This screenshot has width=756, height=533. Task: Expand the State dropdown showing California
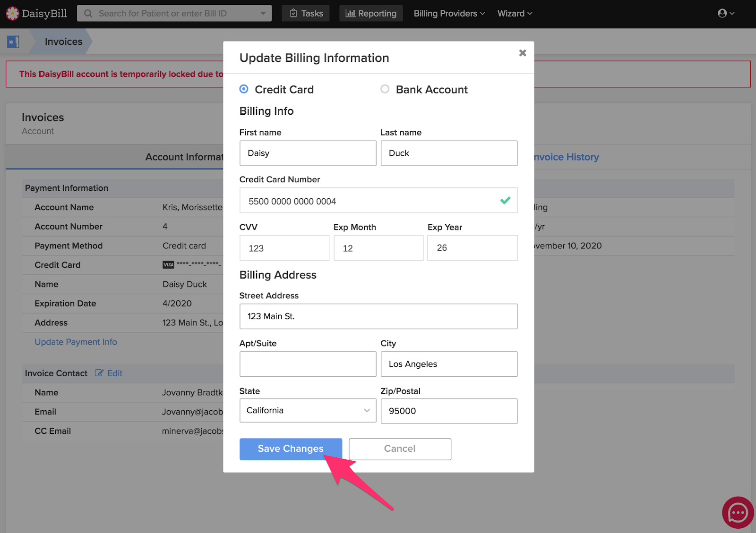308,411
